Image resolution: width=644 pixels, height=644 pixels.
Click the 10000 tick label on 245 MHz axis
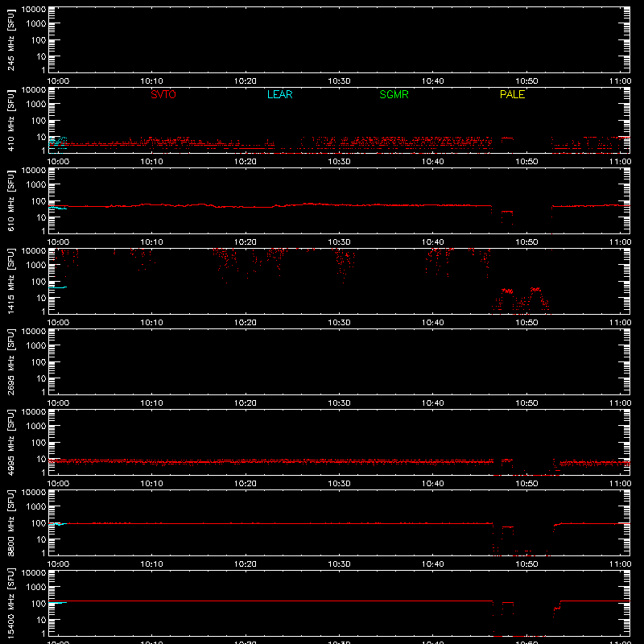pyautogui.click(x=34, y=10)
